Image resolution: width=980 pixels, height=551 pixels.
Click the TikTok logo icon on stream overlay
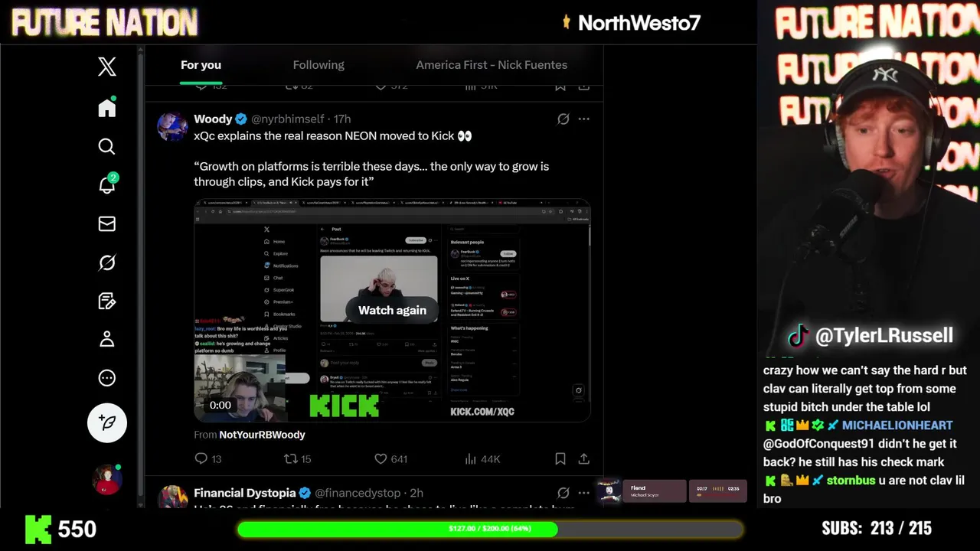799,336
